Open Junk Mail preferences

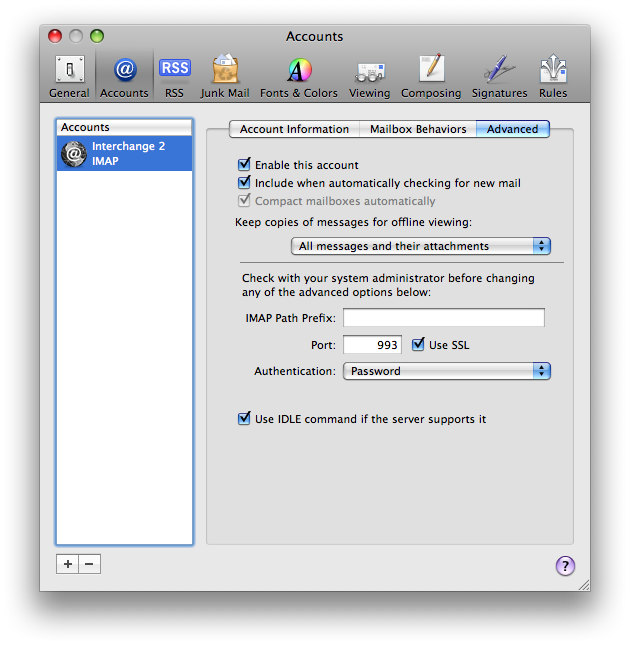225,76
